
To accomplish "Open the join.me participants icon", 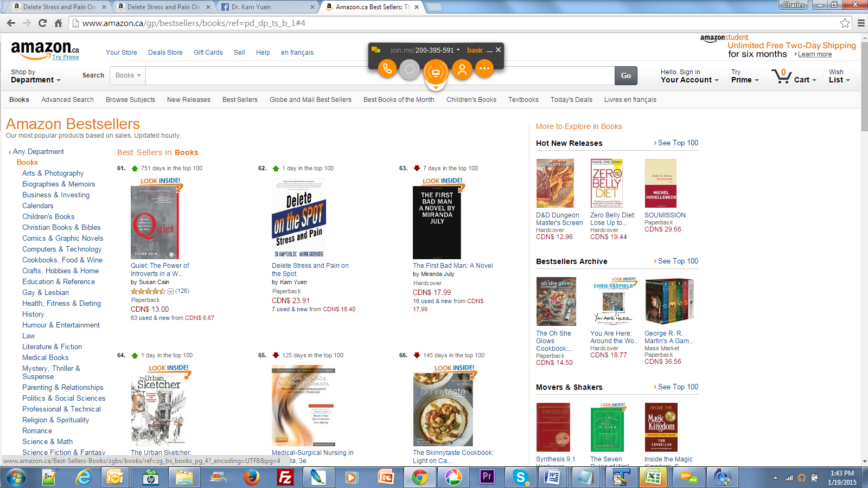I will (x=462, y=69).
